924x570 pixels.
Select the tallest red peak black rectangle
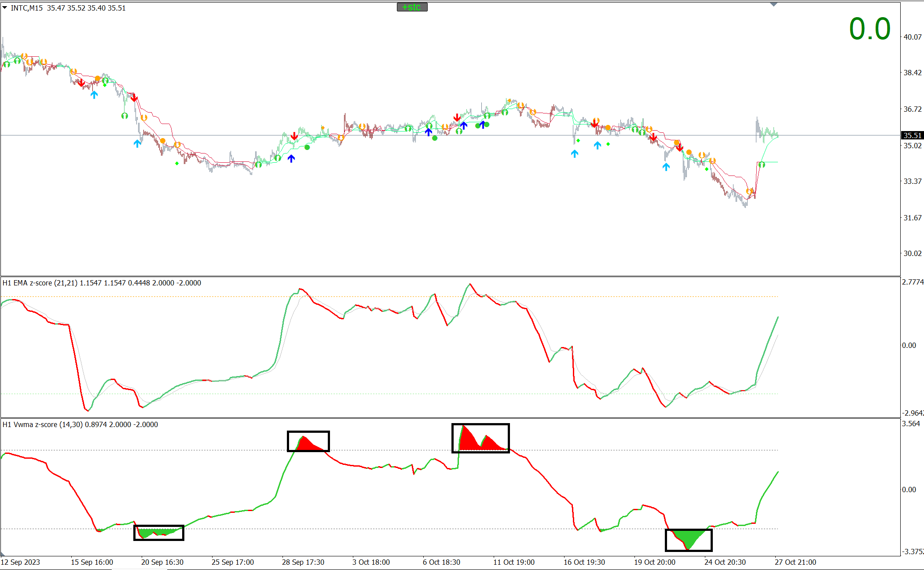(480, 438)
